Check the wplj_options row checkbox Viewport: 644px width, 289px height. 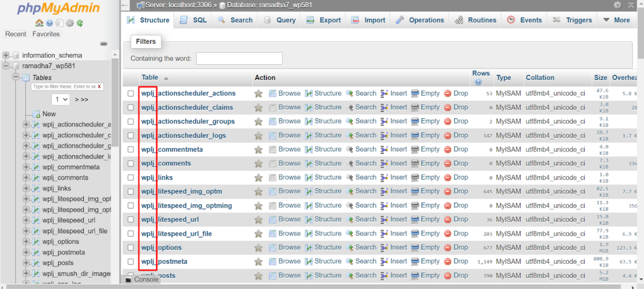pyautogui.click(x=131, y=248)
